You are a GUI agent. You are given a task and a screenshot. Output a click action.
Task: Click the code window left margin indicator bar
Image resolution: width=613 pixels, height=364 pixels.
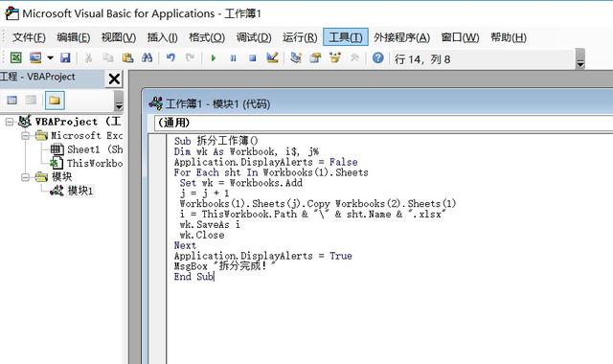click(x=157, y=249)
